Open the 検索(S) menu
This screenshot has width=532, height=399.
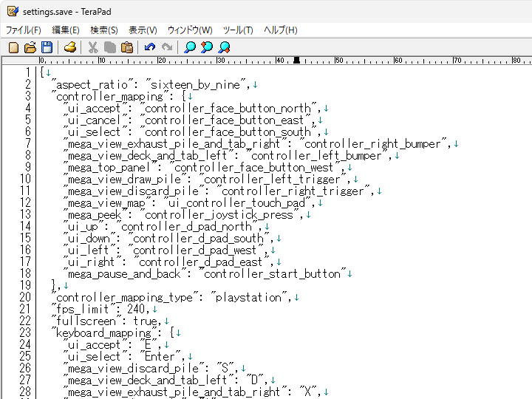coord(104,30)
